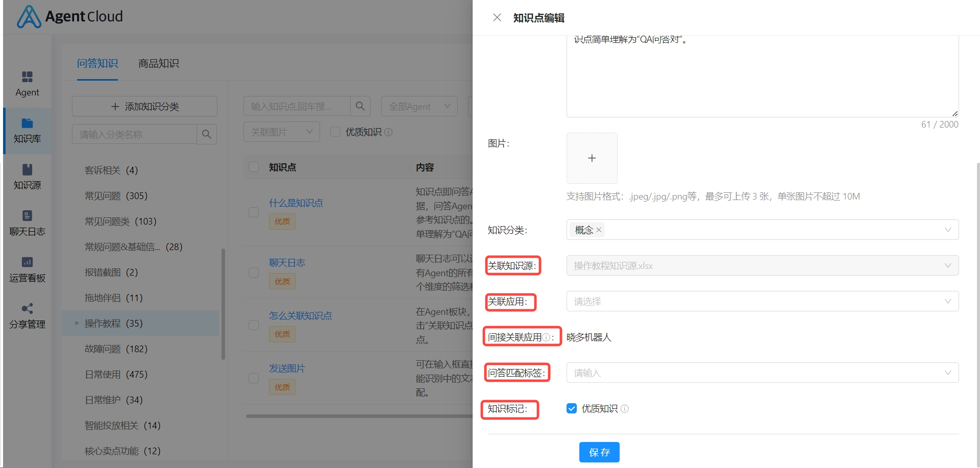Open the 发送图片 link
This screenshot has height=468, width=980.
point(287,368)
